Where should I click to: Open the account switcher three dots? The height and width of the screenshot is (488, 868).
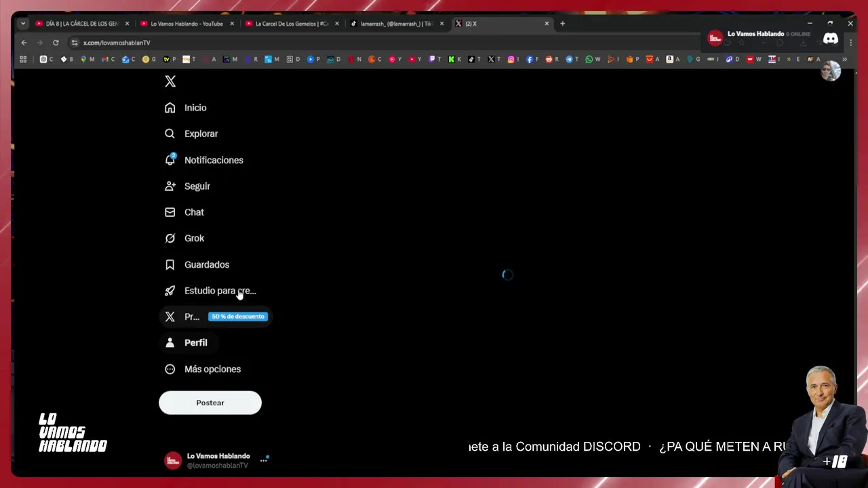coord(264,460)
